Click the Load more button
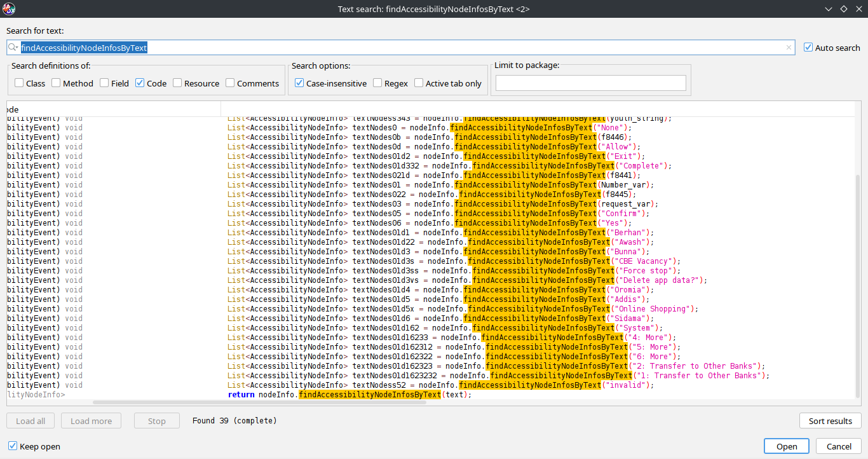 91,421
